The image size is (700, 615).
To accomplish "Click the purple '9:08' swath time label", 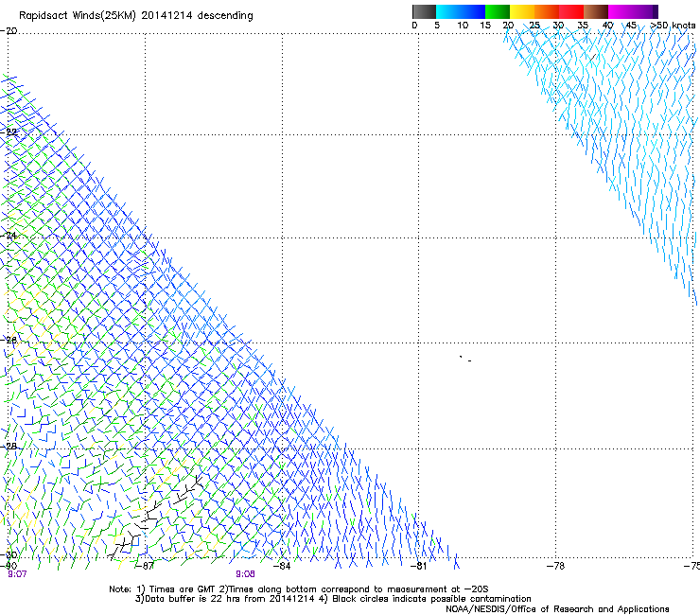I will tap(246, 574).
